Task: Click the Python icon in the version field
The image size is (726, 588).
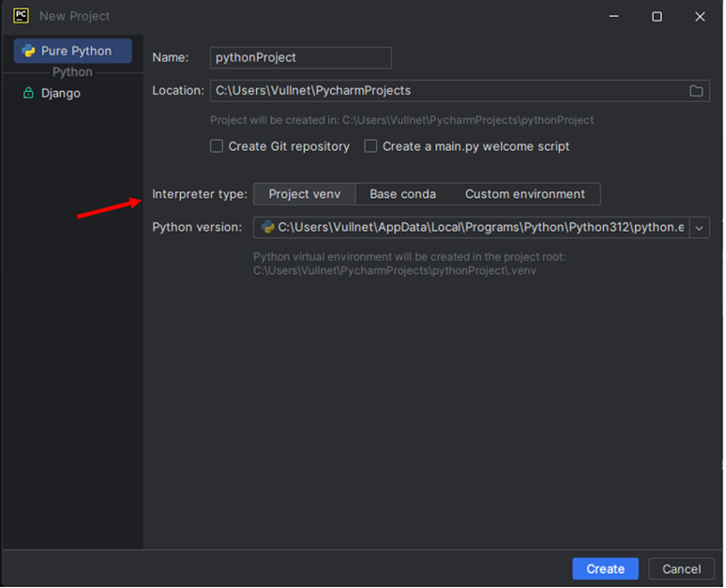Action: click(x=268, y=227)
